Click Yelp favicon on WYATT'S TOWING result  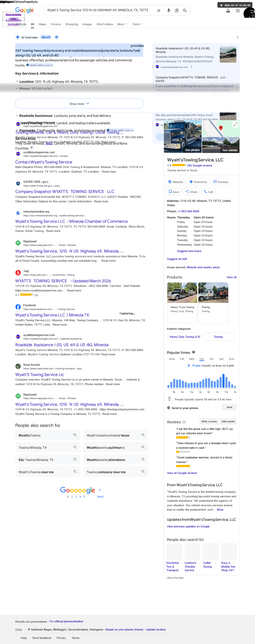click(18, 273)
